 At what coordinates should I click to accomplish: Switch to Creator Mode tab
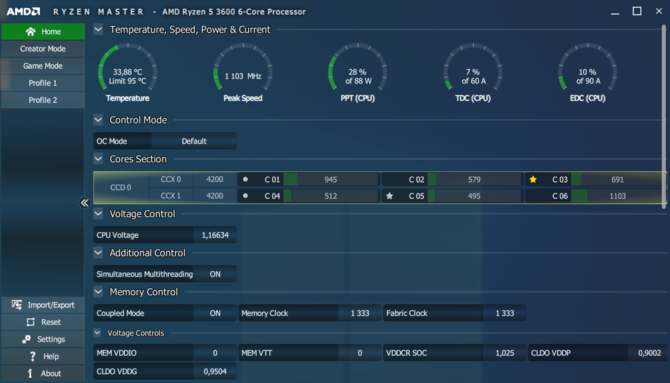pyautogui.click(x=43, y=49)
